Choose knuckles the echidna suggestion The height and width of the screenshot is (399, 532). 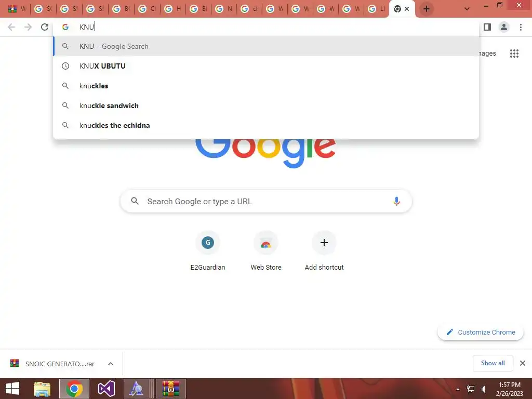[267, 125]
